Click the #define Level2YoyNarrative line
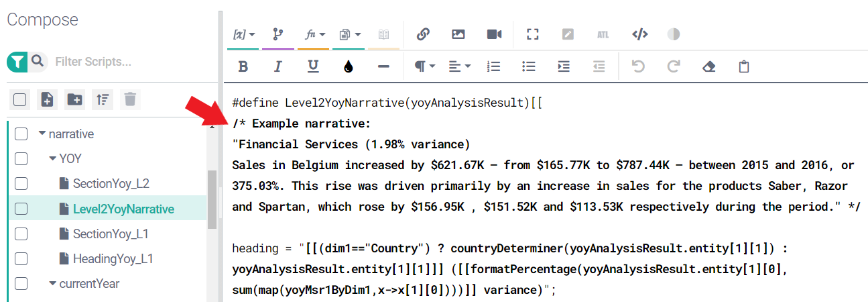 point(387,103)
